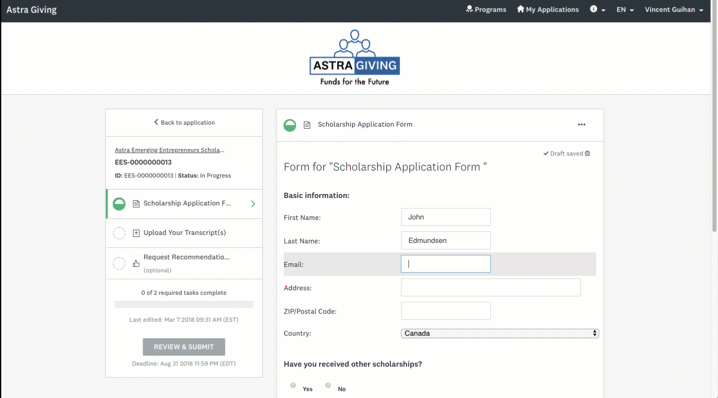718x398 pixels.
Task: Click thumbs-up icon beside Request Recommendation
Action: point(136,263)
